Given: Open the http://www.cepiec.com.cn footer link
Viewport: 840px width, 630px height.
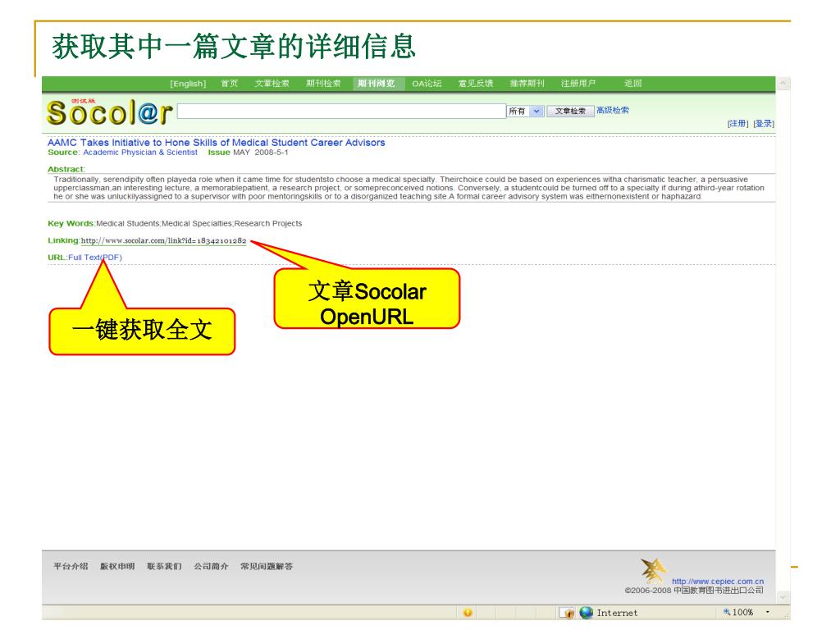Looking at the screenshot, I should [718, 582].
